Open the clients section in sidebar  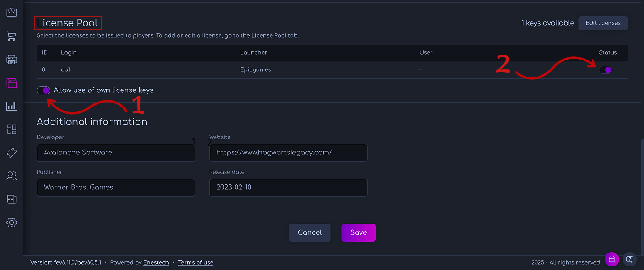click(11, 176)
